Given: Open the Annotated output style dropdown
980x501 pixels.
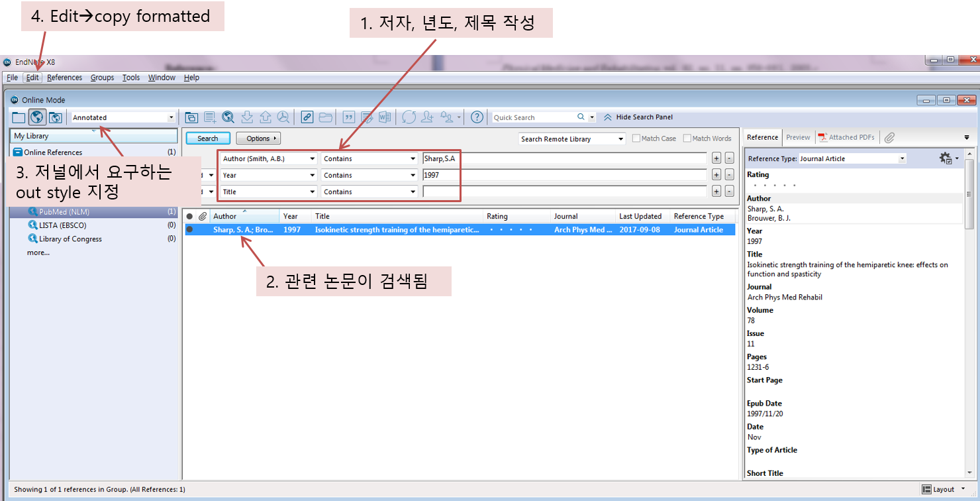Looking at the screenshot, I should (171, 117).
